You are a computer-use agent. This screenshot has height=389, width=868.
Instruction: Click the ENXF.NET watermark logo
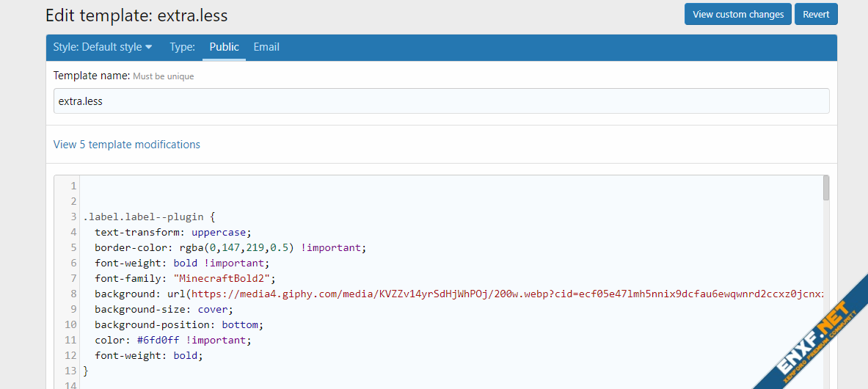click(x=807, y=334)
